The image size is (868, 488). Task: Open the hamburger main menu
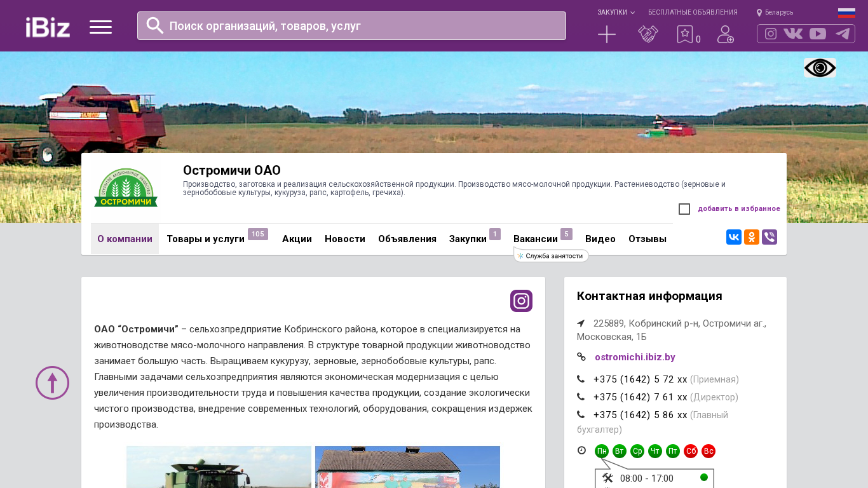click(100, 27)
